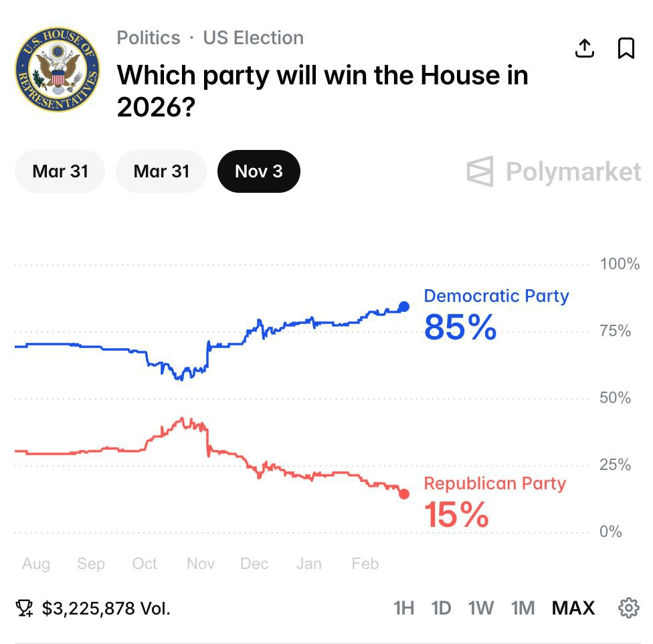Set chart timeframe to 1M
The image size is (653, 644).
tap(523, 608)
